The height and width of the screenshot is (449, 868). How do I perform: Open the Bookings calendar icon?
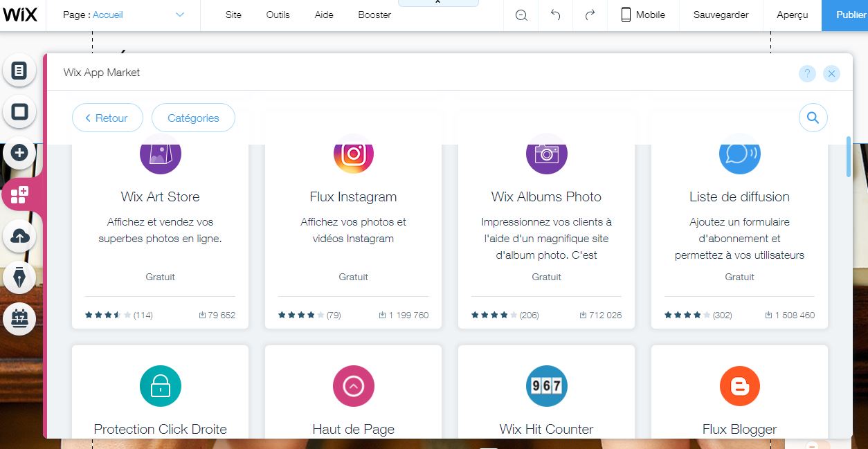pyautogui.click(x=19, y=320)
